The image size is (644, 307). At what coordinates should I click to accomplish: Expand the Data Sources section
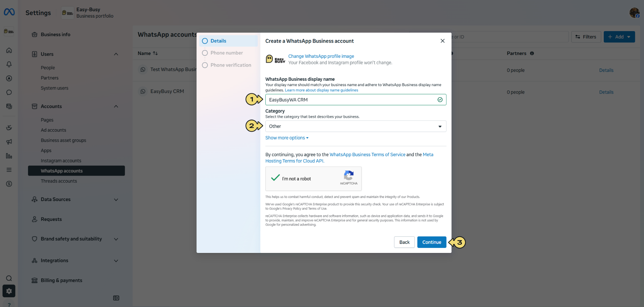[116, 200]
